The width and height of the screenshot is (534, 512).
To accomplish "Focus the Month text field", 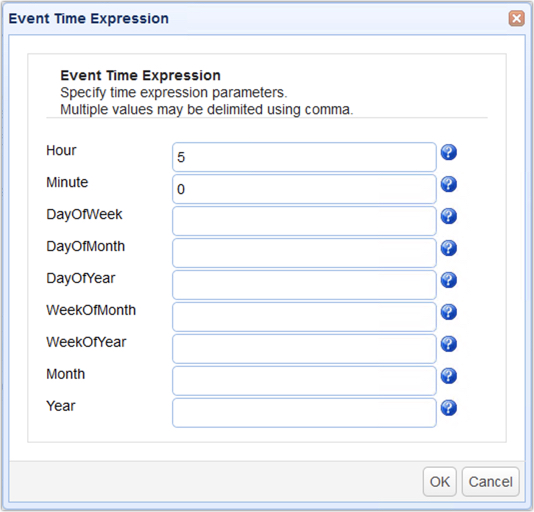I will pyautogui.click(x=304, y=381).
